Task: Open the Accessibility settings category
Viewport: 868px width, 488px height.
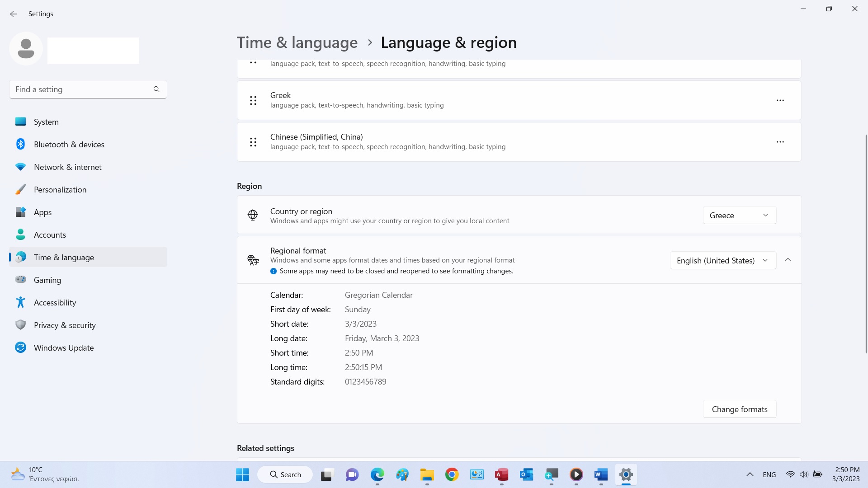Action: coord(55,303)
